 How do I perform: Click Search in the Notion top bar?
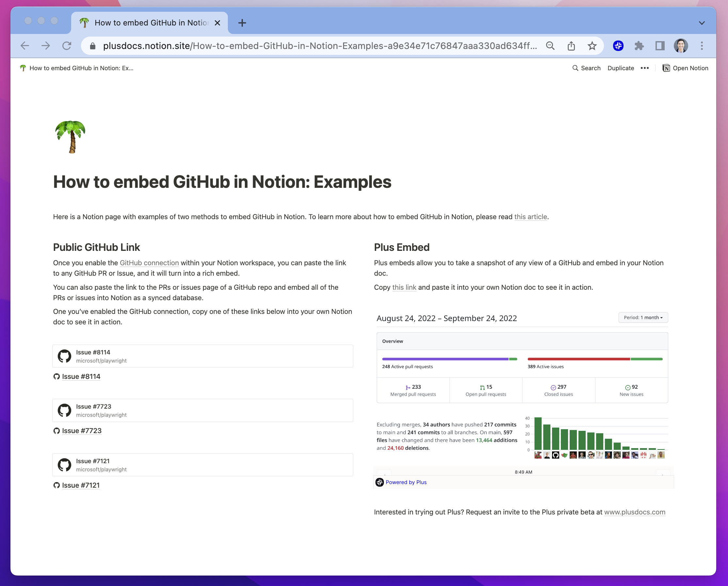click(586, 68)
